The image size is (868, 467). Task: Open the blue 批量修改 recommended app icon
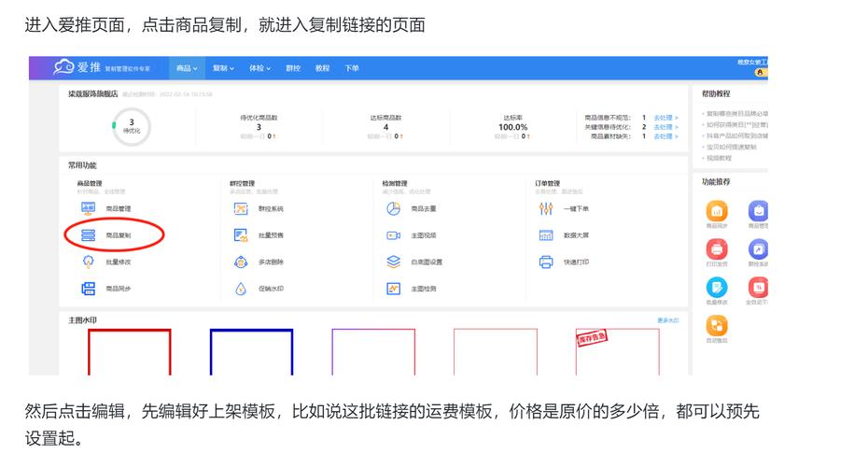[x=717, y=288]
